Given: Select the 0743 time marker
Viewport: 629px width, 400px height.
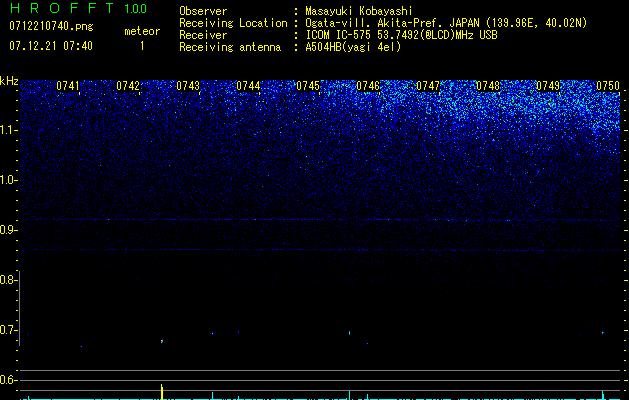Looking at the screenshot, I should click(x=188, y=87).
